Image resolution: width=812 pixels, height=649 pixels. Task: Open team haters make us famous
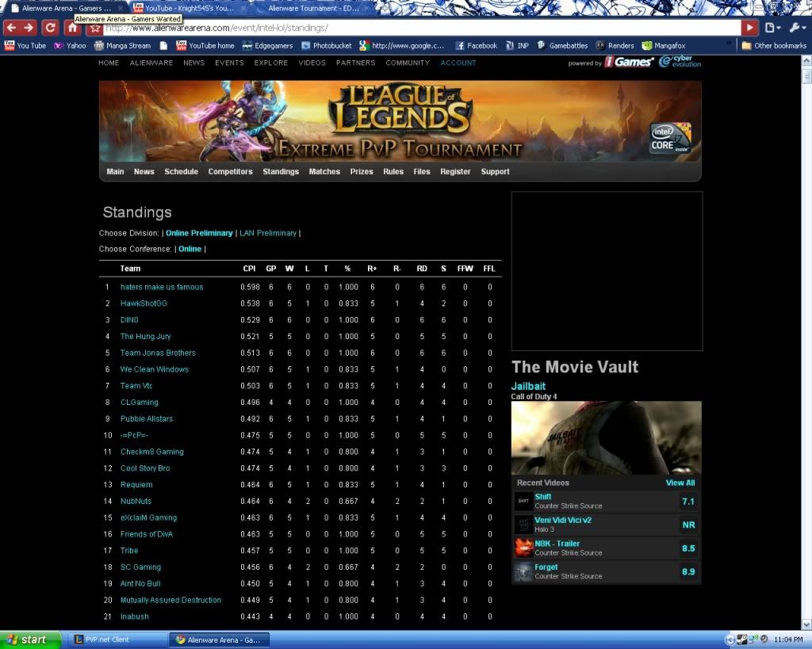162,287
